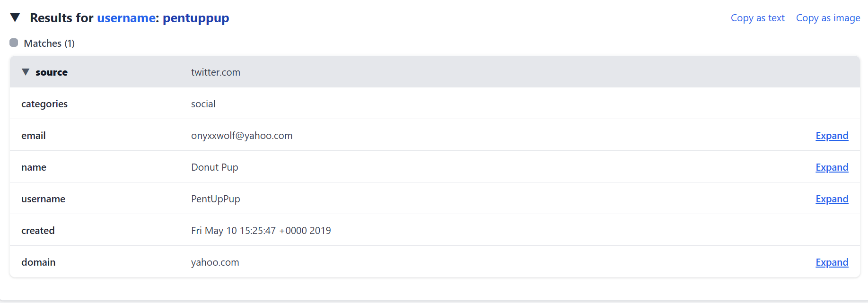The image size is (868, 303).
Task: Click the Copy as image link
Action: click(828, 18)
